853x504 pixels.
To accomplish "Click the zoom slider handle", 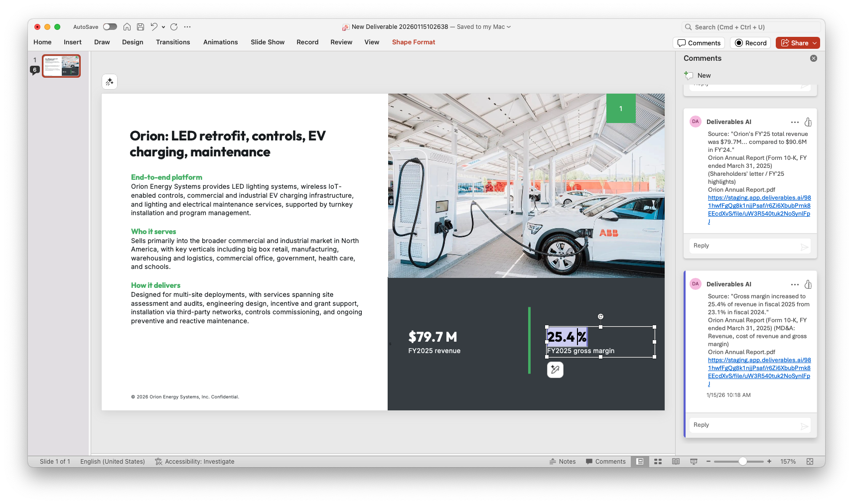I will tap(742, 462).
